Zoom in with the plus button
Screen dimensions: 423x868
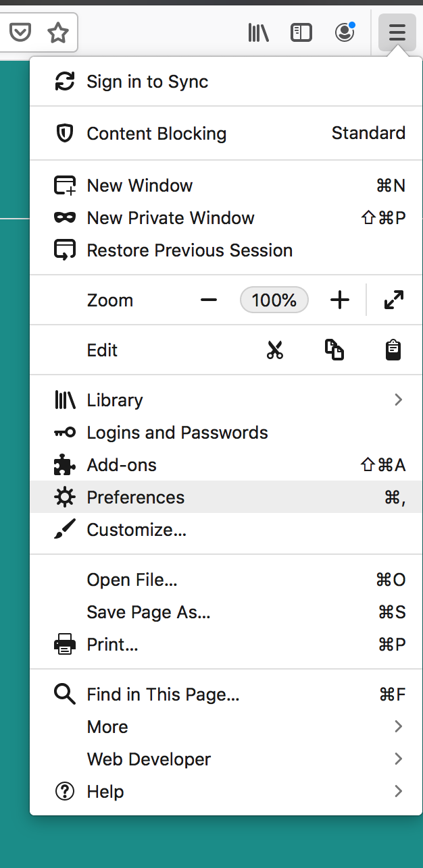340,300
